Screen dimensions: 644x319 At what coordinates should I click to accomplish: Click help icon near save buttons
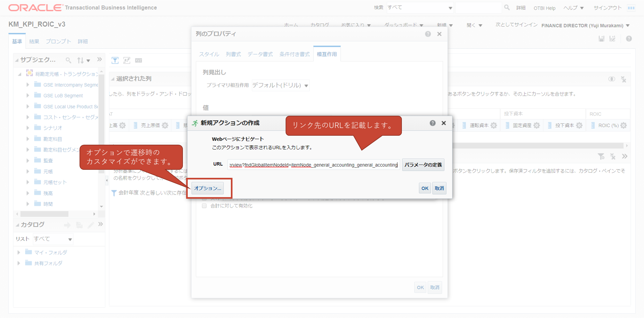click(x=629, y=39)
